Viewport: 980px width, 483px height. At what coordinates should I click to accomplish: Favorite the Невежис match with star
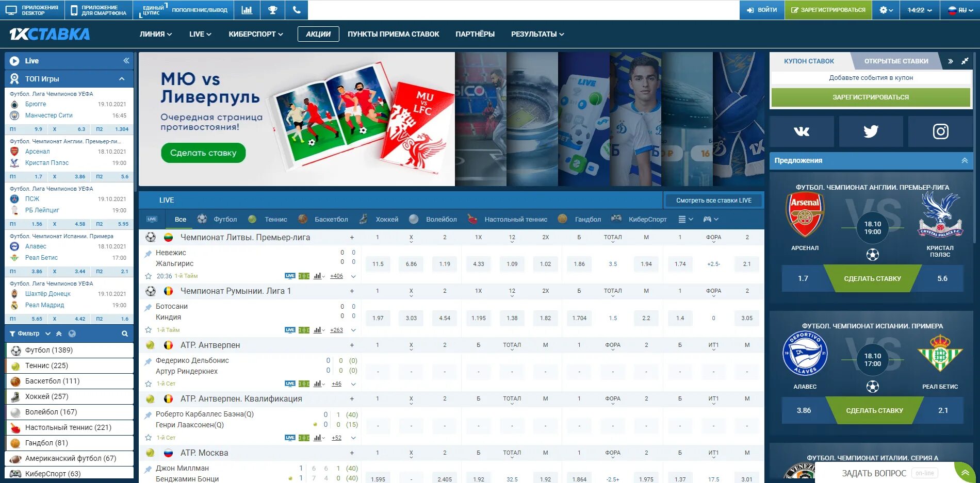click(x=149, y=276)
